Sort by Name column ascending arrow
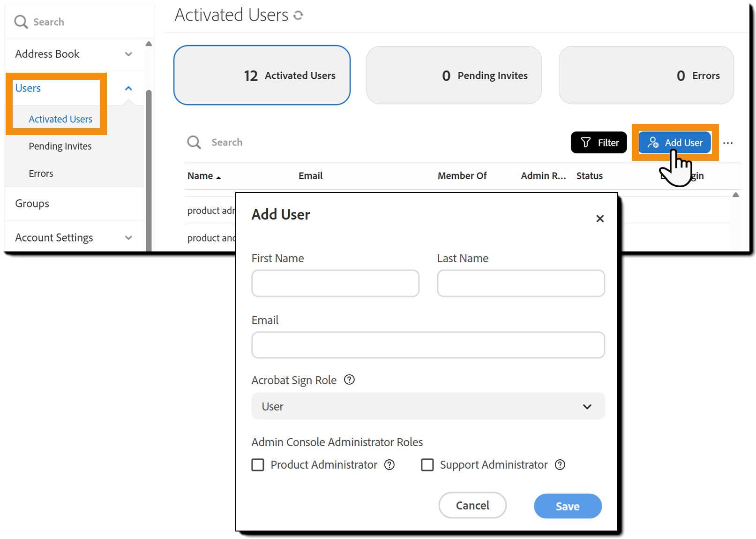 218,177
